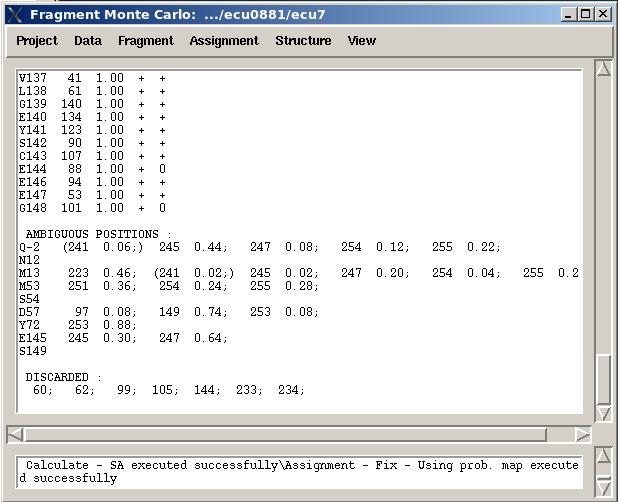Click the X11 window icon in title bar

[13, 14]
